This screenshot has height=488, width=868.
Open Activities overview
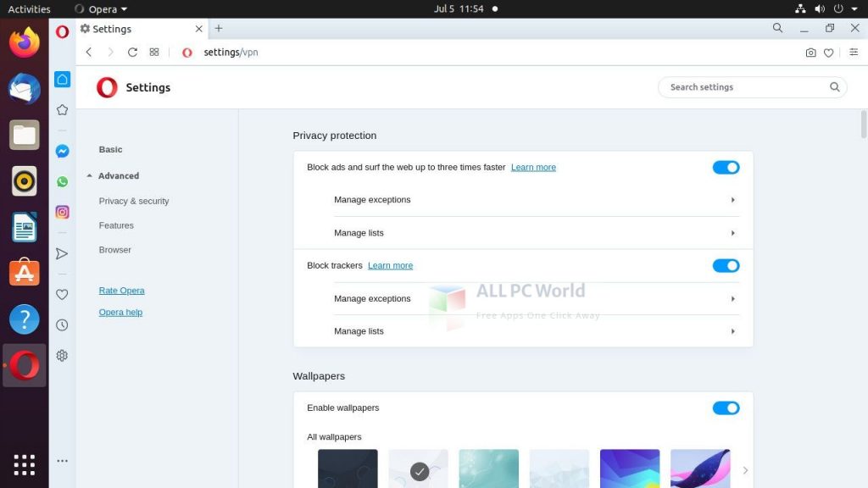29,8
